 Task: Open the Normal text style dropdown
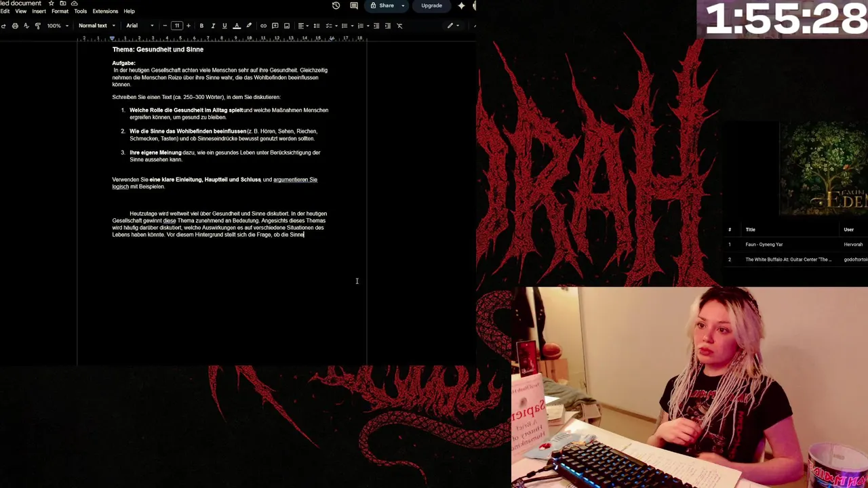click(x=96, y=26)
